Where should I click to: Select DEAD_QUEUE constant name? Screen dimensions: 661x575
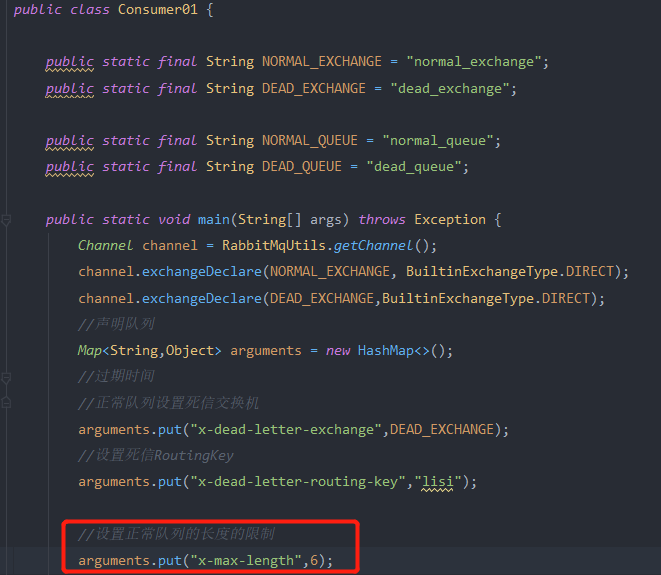click(x=302, y=167)
